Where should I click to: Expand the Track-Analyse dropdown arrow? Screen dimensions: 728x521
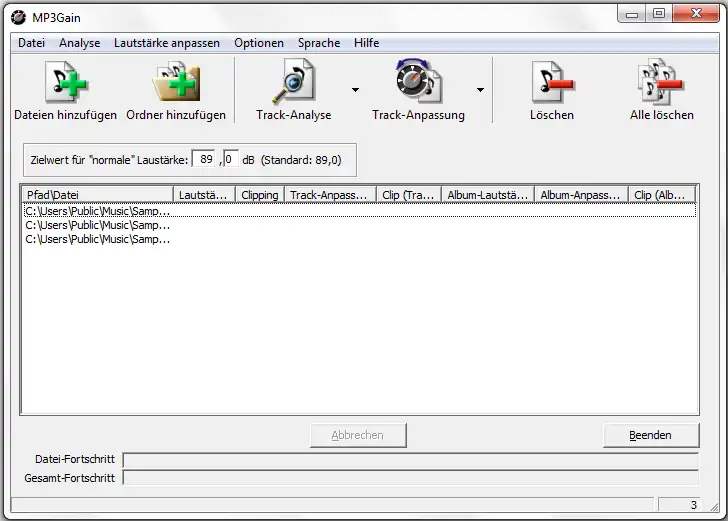pyautogui.click(x=355, y=90)
